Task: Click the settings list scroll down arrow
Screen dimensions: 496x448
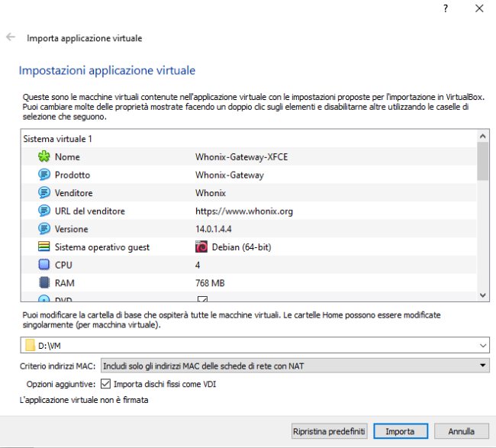Action: pos(482,295)
